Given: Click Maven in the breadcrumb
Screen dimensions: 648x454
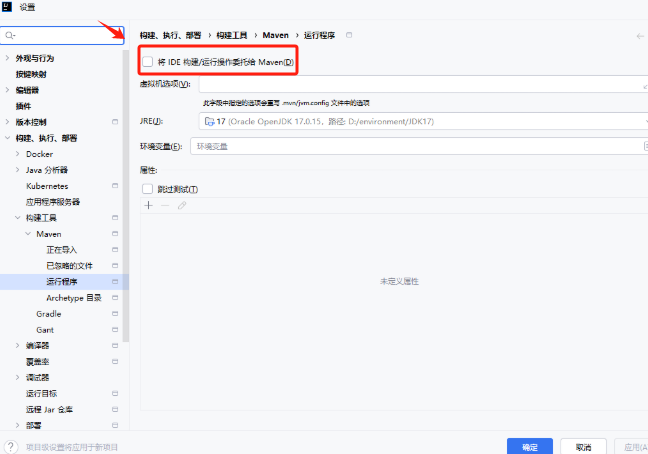Looking at the screenshot, I should click(x=275, y=36).
